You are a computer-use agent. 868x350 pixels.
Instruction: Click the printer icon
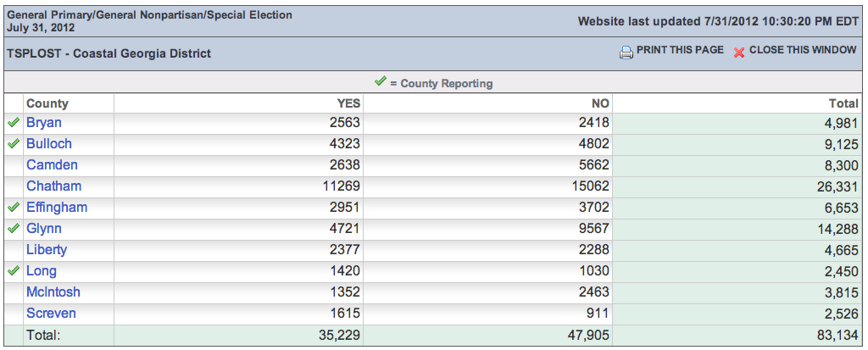click(x=626, y=52)
